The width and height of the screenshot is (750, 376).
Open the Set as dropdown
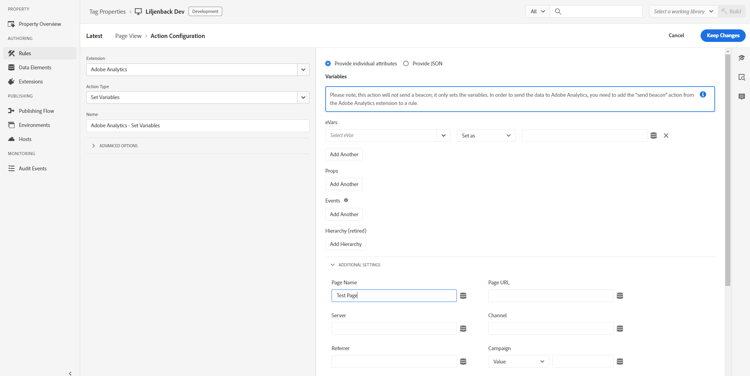pos(486,135)
